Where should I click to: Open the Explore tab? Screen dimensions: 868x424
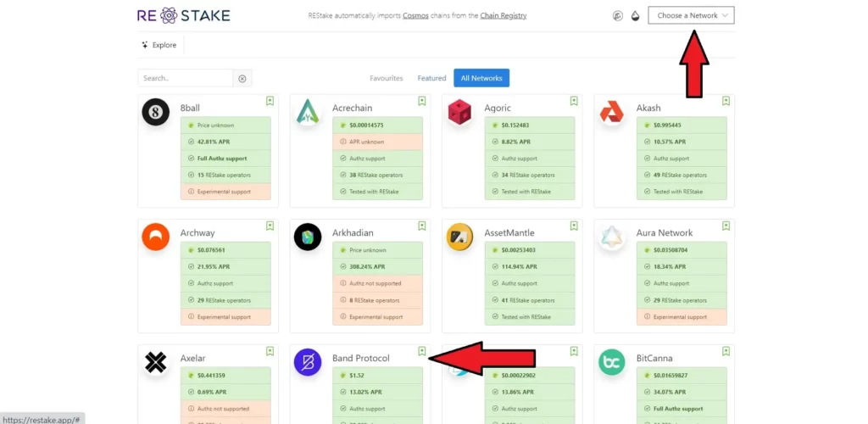click(159, 45)
